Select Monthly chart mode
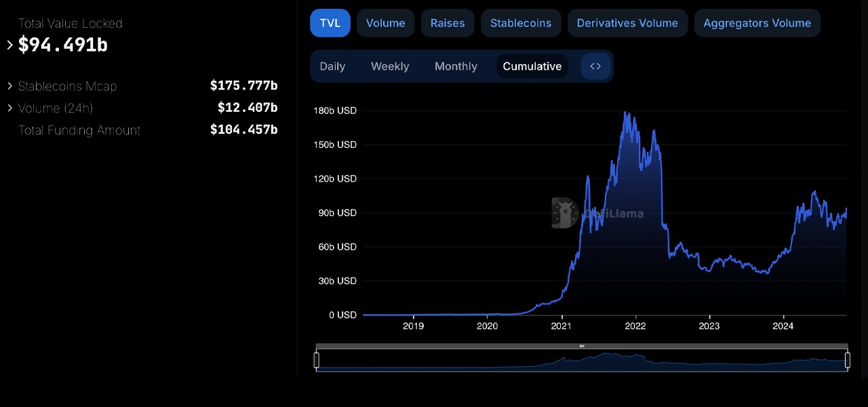The image size is (868, 407). click(456, 66)
